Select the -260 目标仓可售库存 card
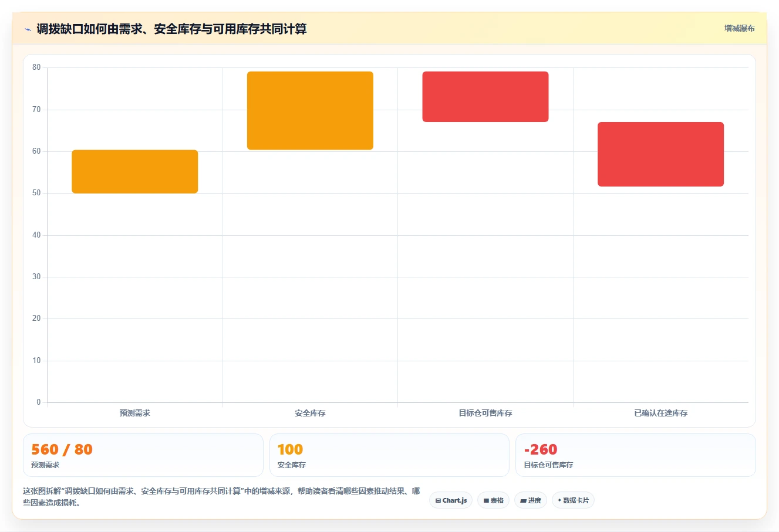 point(636,455)
